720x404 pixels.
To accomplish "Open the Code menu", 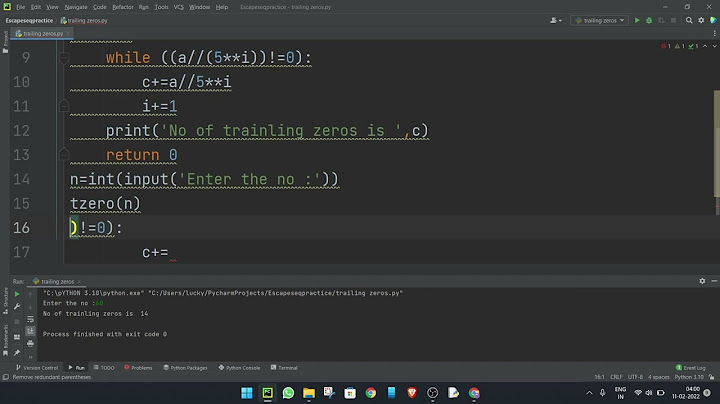I will click(100, 7).
